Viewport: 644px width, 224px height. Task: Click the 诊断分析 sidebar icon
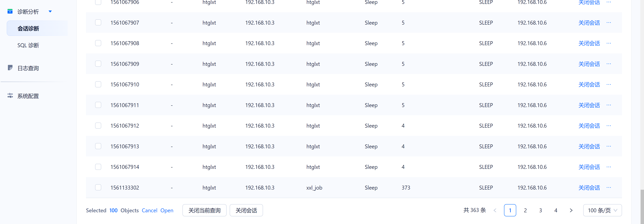point(10,11)
